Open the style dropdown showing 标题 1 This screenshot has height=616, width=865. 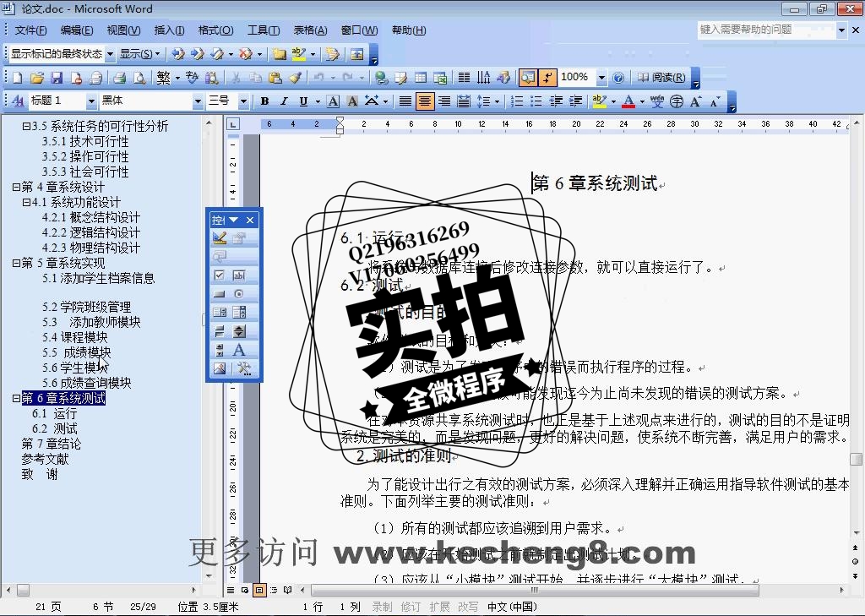click(x=91, y=101)
